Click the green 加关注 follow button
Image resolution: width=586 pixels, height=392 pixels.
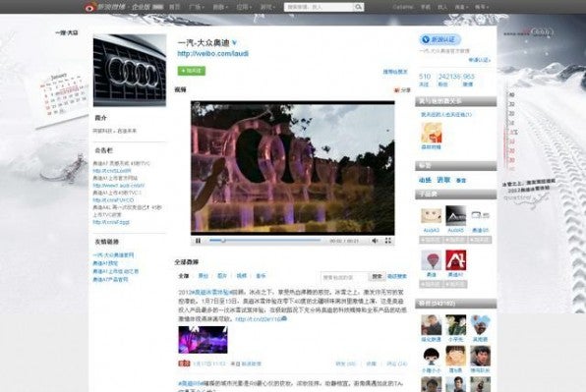pyautogui.click(x=192, y=71)
